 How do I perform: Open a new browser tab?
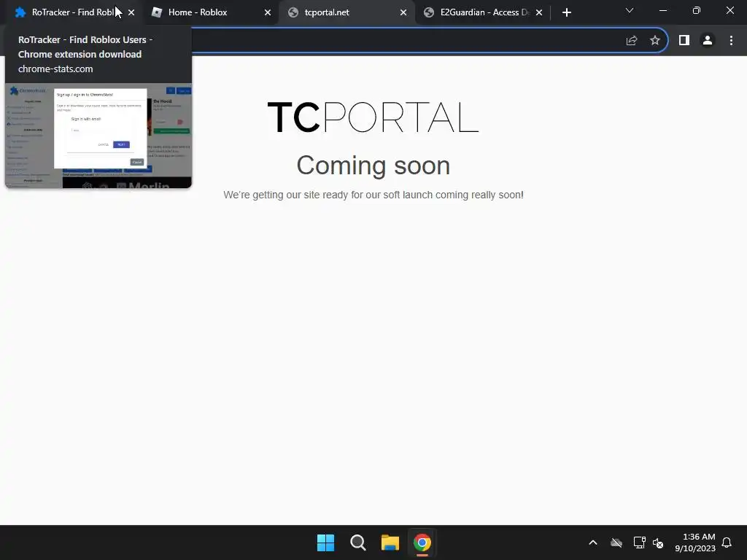pos(566,12)
